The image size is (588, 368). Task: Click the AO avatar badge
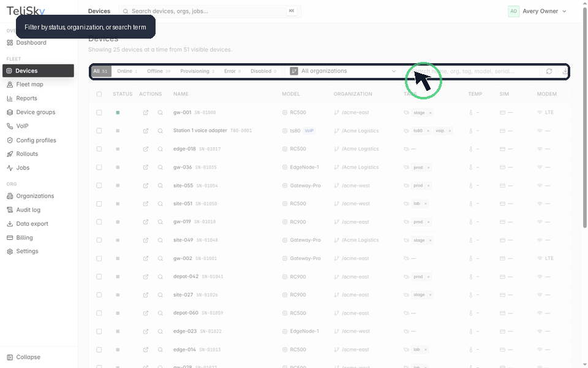point(513,11)
